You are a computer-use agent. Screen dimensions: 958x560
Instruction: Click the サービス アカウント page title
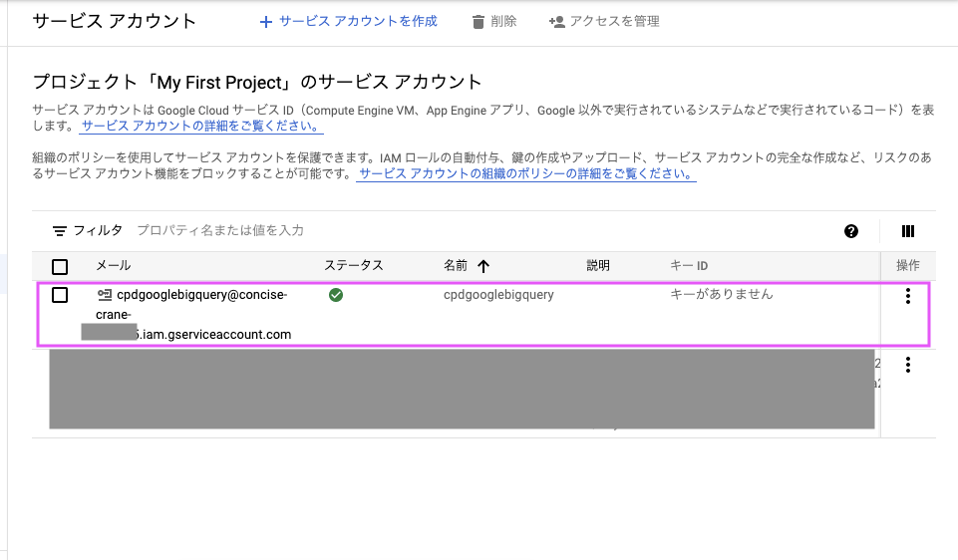pos(115,21)
